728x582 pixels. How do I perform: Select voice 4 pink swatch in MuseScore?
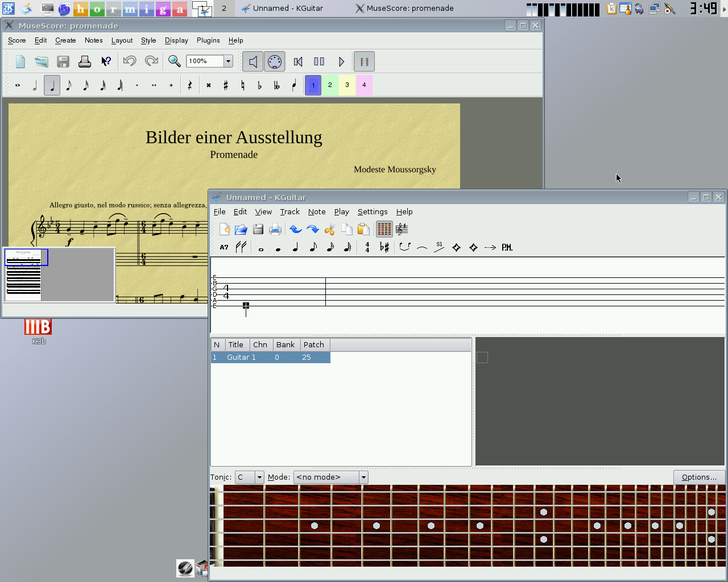[364, 85]
